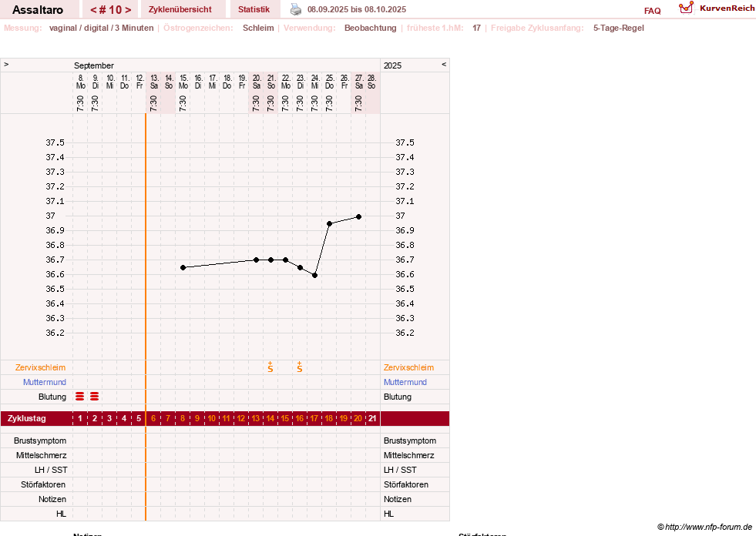Click the '8. Mo' date column header
The image size is (756, 536).
(80, 82)
